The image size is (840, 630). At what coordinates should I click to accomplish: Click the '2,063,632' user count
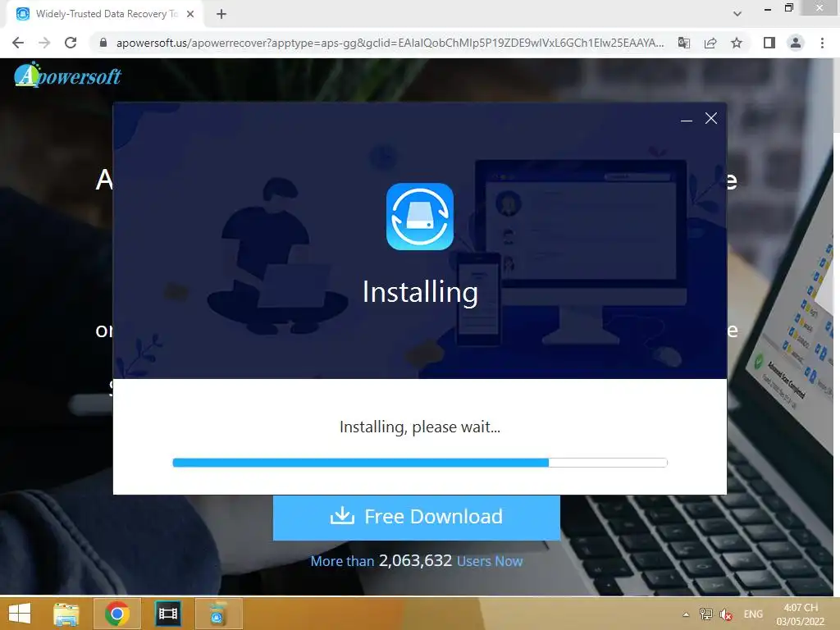[x=415, y=560]
